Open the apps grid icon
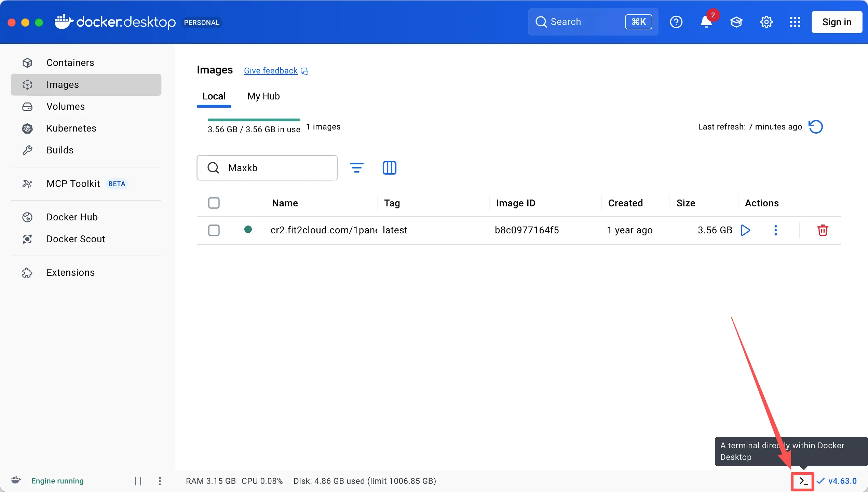 coord(795,22)
